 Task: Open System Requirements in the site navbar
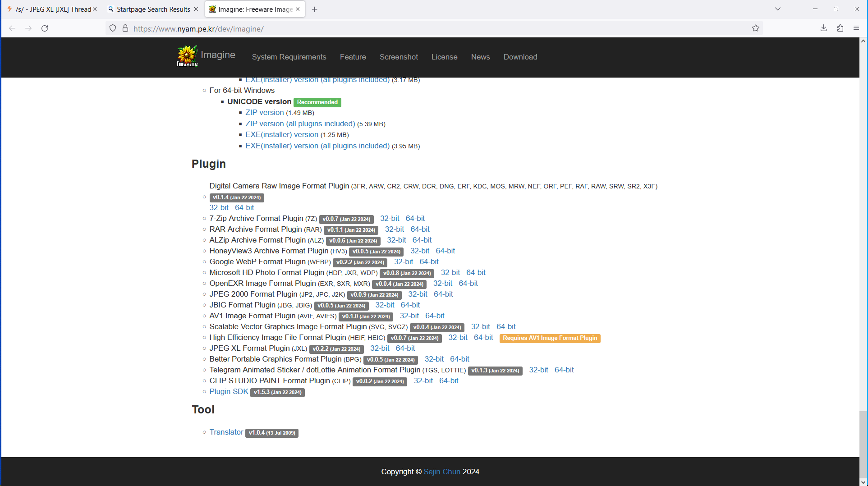coord(289,57)
